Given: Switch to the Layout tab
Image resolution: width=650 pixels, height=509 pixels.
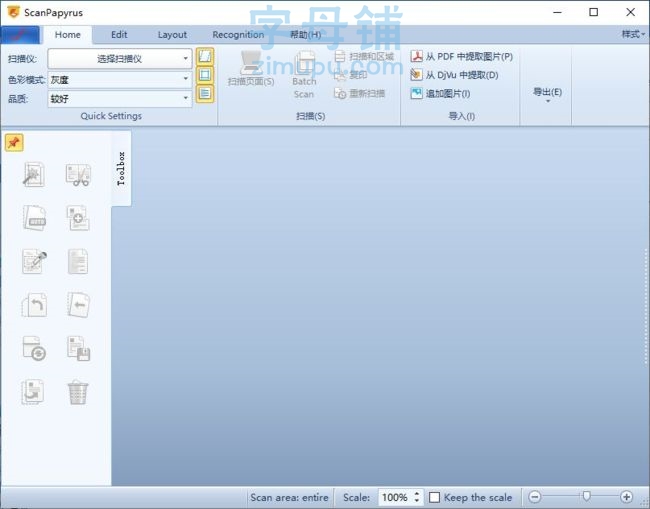Looking at the screenshot, I should click(x=172, y=35).
